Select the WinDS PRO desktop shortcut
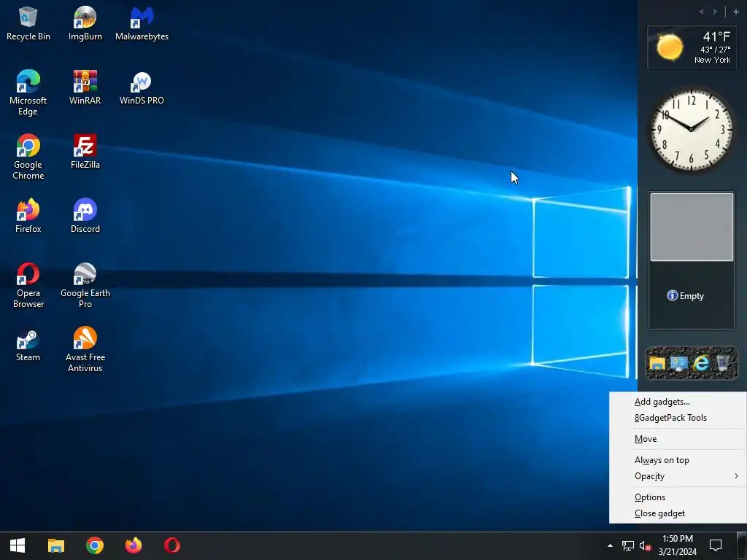The height and width of the screenshot is (560, 747). click(x=142, y=87)
